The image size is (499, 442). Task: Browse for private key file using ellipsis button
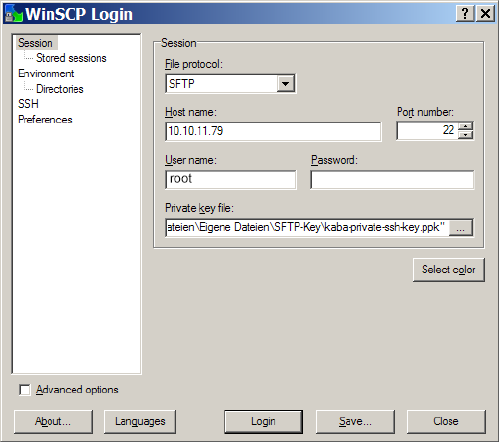[x=461, y=228]
